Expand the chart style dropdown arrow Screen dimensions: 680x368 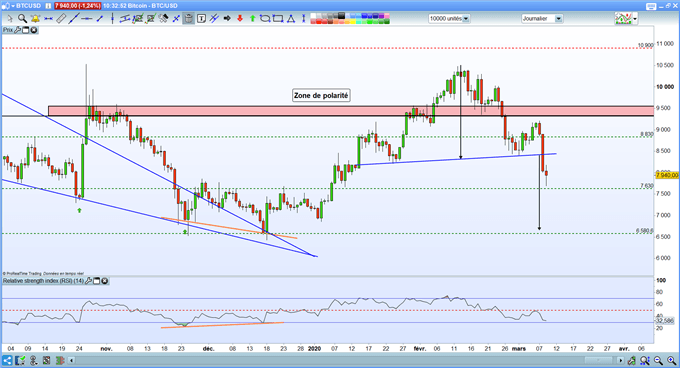click(x=635, y=19)
